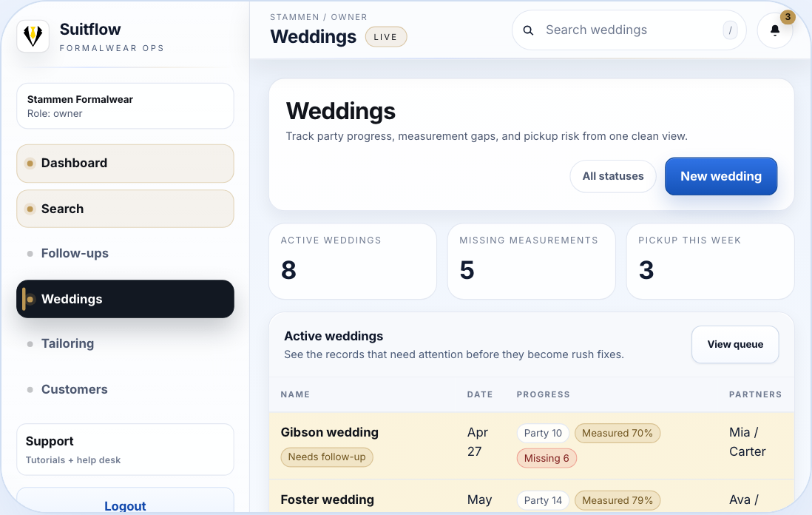Click the Apr 27 date cell
The image size is (812, 515).
coord(478,442)
